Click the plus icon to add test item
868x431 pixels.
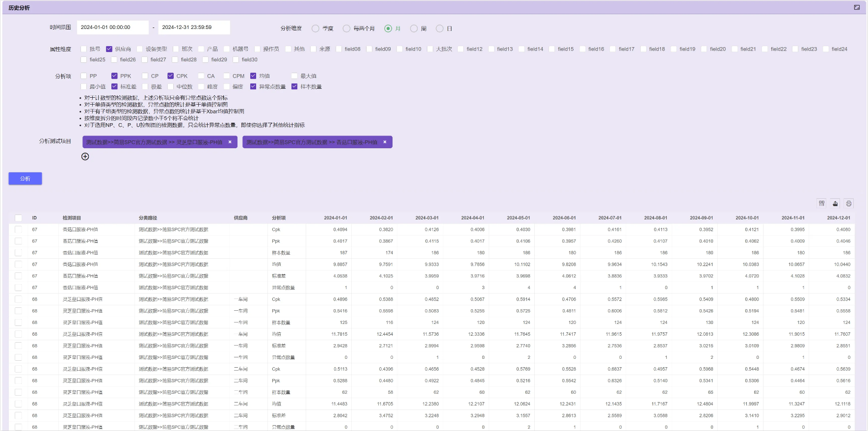(85, 157)
